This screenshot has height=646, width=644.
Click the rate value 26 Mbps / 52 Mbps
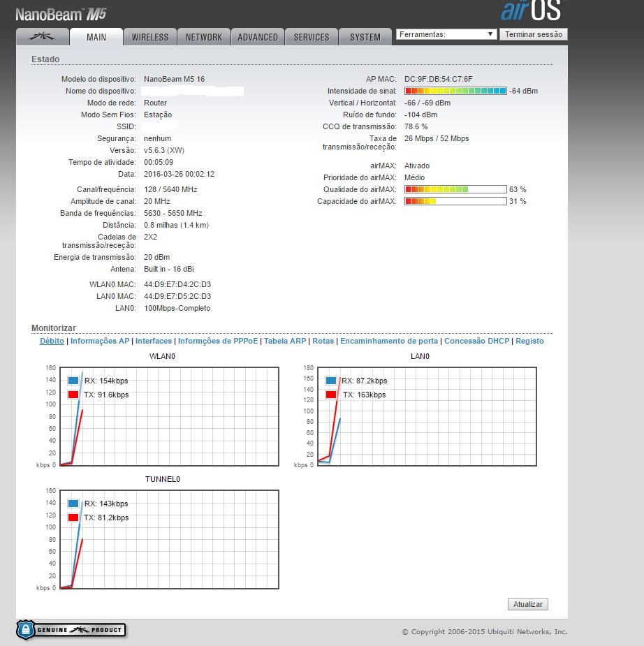click(x=437, y=138)
